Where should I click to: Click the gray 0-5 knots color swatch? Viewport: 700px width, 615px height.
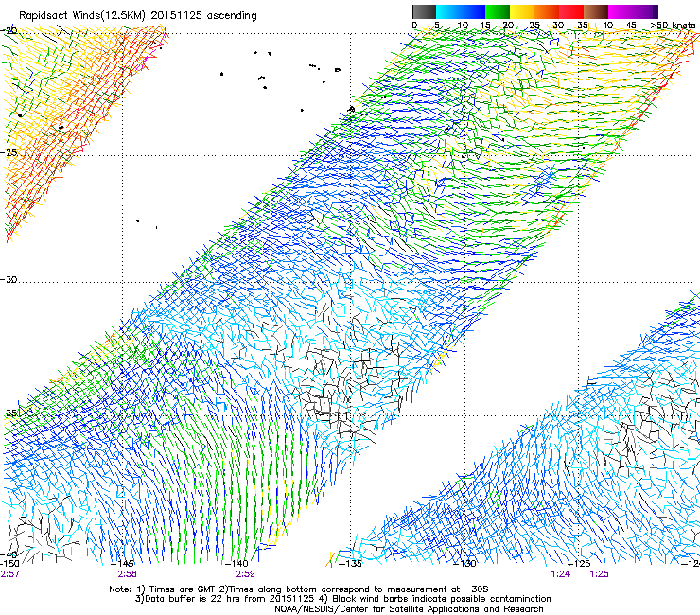(424, 11)
